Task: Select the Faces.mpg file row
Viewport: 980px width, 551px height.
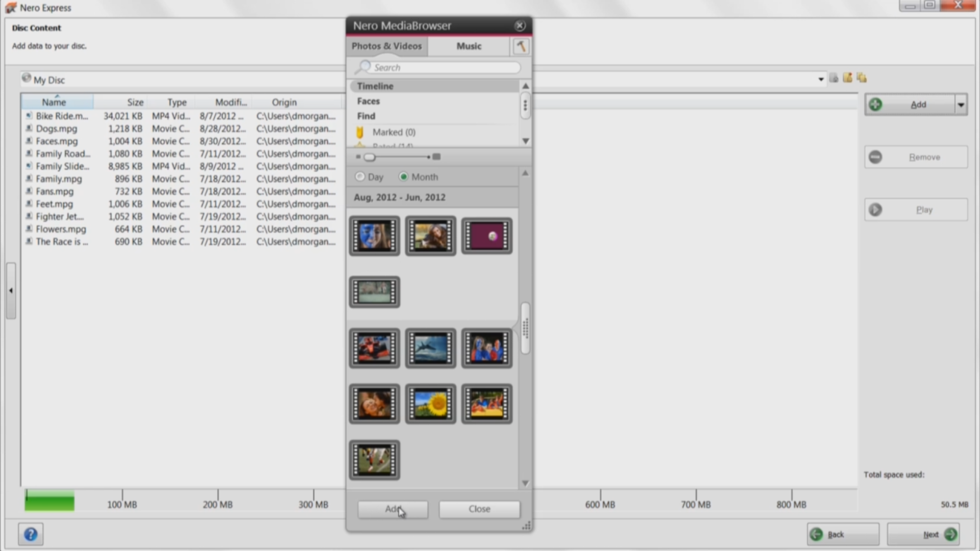Action: coord(181,141)
